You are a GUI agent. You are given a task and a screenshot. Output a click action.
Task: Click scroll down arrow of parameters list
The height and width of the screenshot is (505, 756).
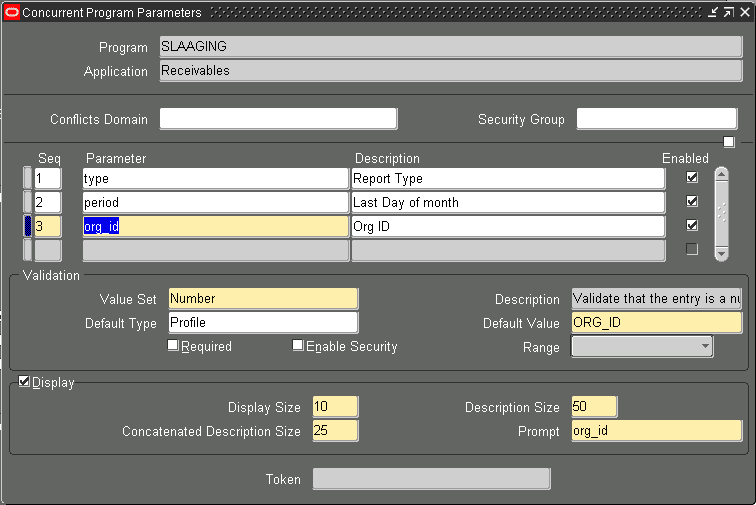click(721, 253)
